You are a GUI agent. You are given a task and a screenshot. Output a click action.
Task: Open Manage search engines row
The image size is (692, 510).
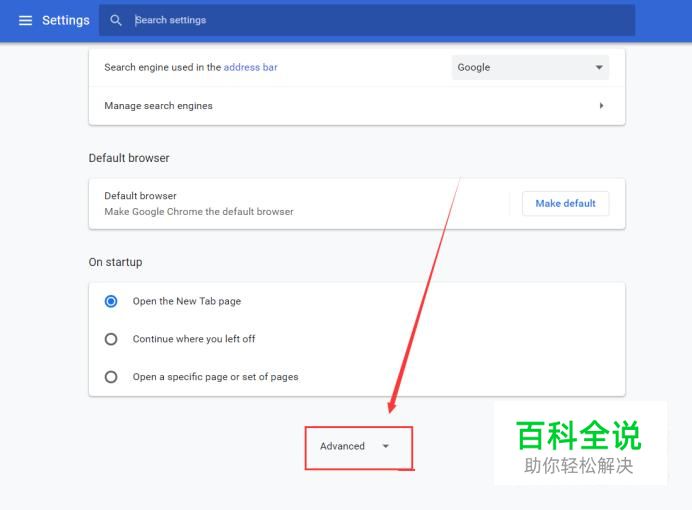pos(357,106)
